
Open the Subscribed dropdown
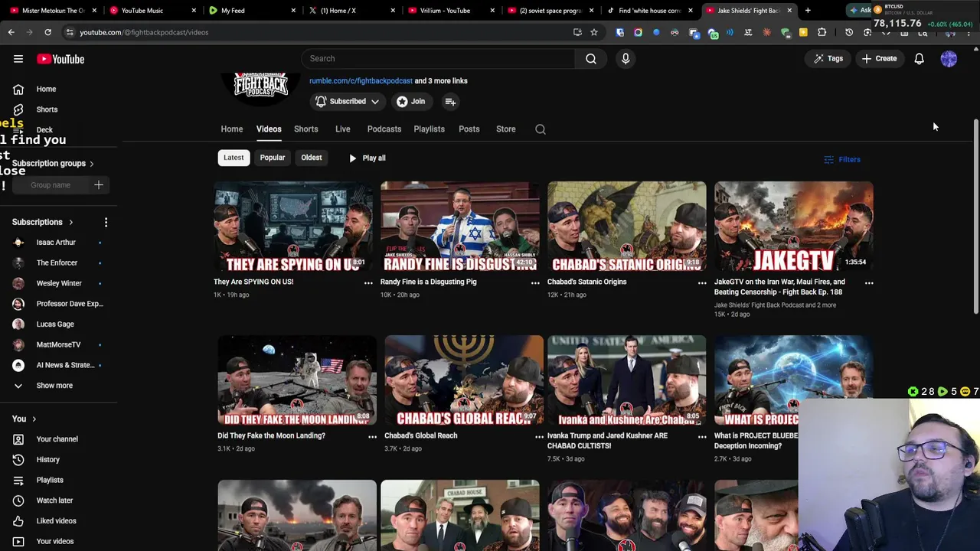pos(348,101)
